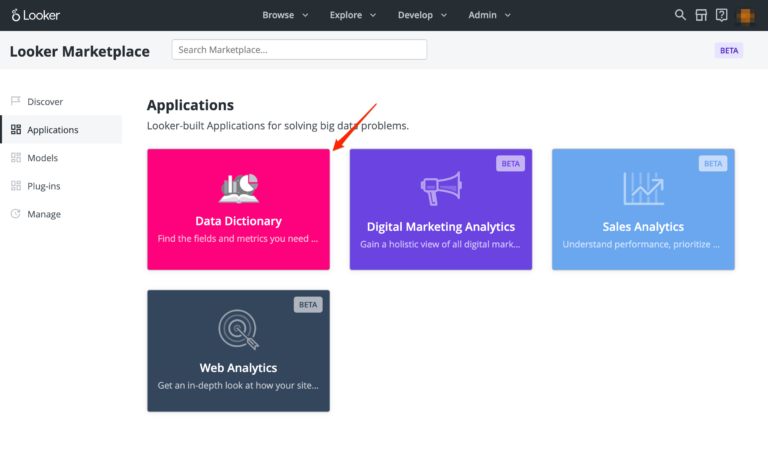Image resolution: width=768 pixels, height=455 pixels.
Task: Expand the Browse dropdown menu
Action: 285,15
